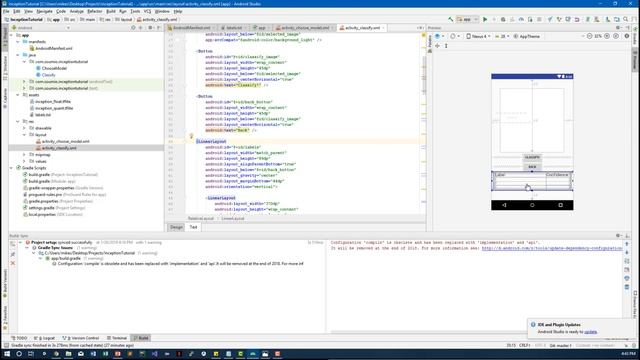This screenshot has height=360, width=640.
Task: Collapse the assets folder
Action: click(18, 95)
